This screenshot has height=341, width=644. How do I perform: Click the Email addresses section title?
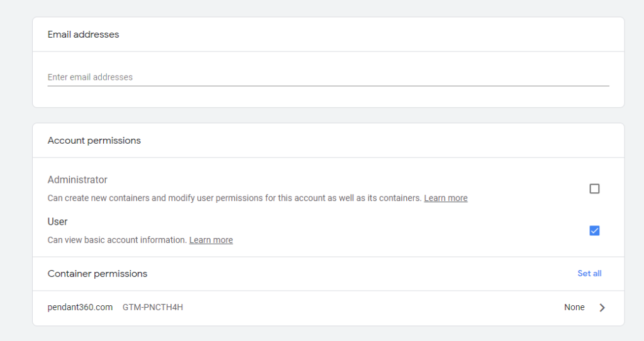(84, 35)
